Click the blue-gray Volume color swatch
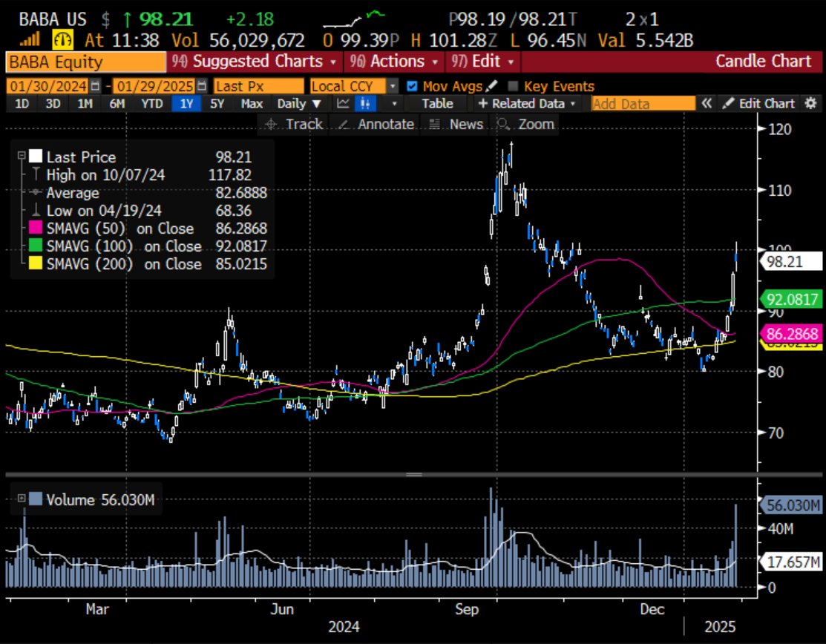Screen dimensions: 826x644 click(36, 499)
